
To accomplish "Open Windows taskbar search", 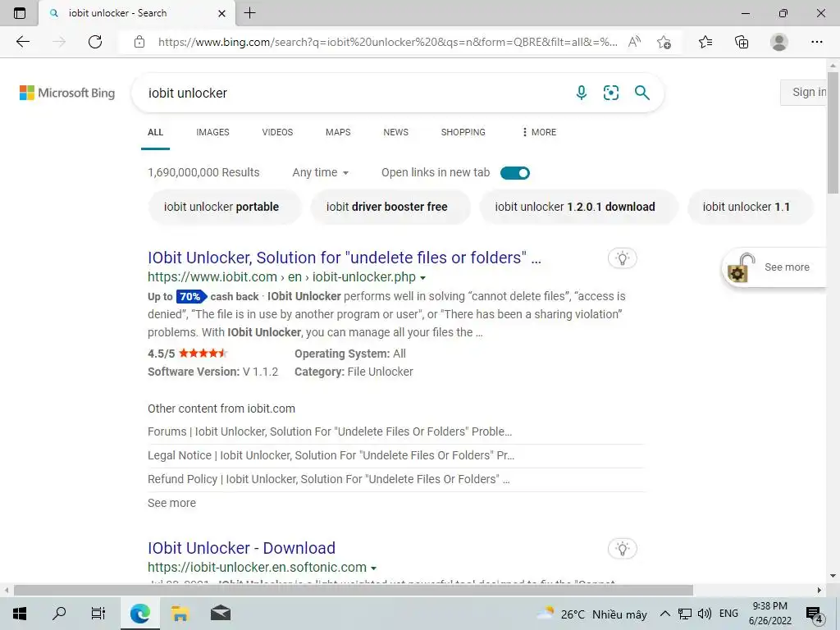I will coord(59,614).
